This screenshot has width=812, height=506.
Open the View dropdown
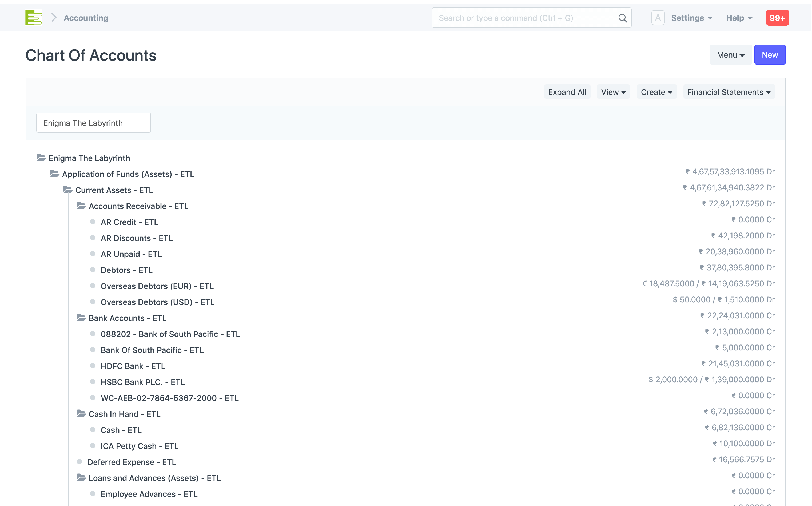(613, 92)
